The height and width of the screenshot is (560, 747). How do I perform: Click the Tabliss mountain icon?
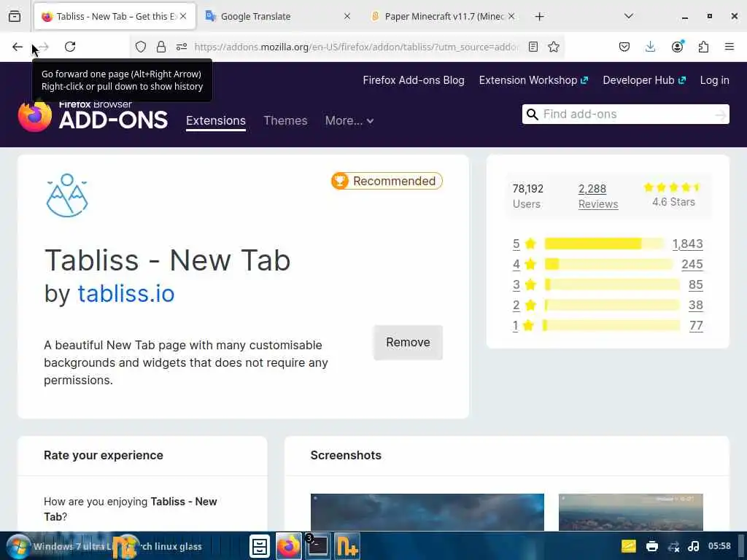[x=67, y=195]
